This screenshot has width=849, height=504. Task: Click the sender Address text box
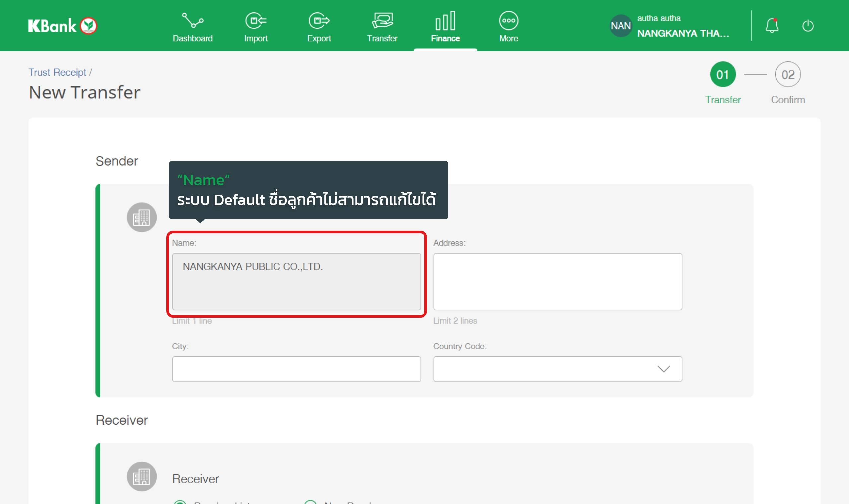(x=557, y=282)
